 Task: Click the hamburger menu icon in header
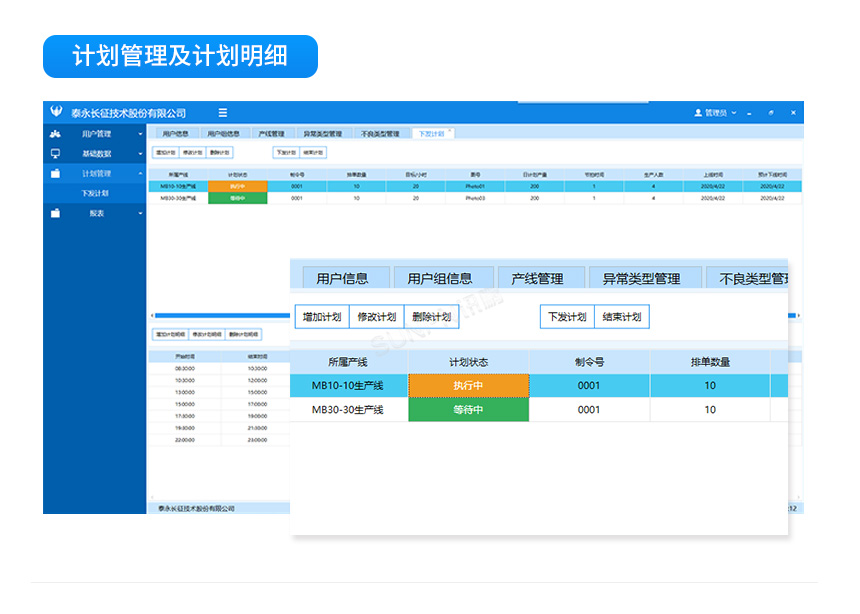(223, 113)
